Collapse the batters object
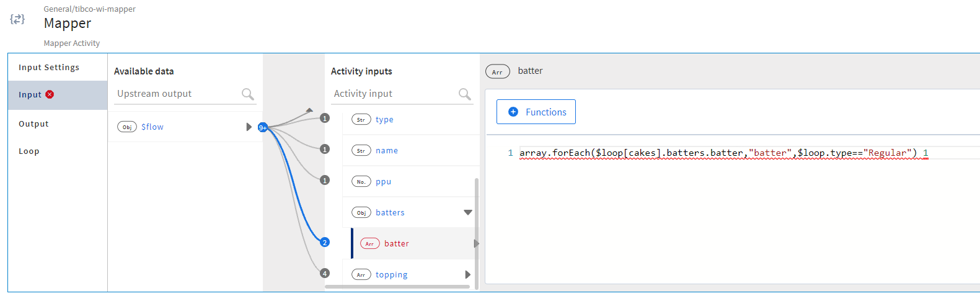980x301 pixels. coord(468,212)
